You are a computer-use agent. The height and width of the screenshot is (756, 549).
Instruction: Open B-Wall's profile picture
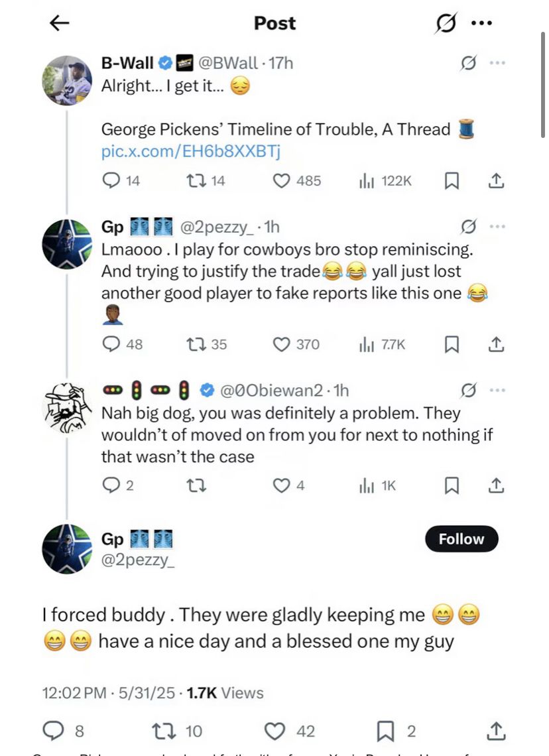pos(66,80)
